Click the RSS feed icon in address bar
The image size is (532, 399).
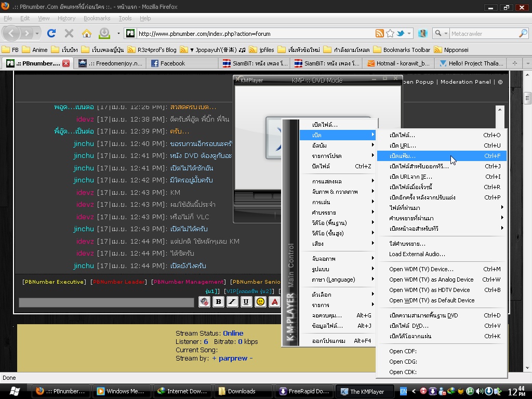click(380, 33)
